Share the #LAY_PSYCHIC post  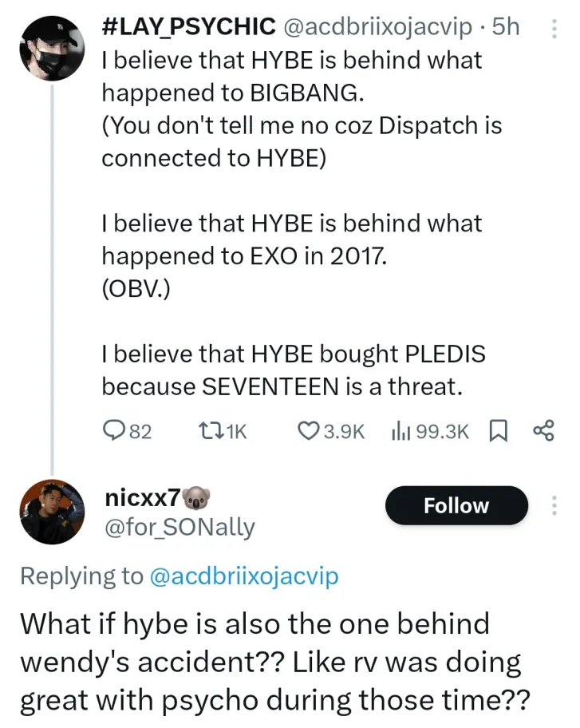tap(543, 431)
